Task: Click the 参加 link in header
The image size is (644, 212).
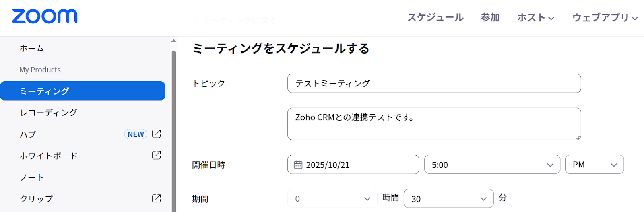Action: coord(490,18)
